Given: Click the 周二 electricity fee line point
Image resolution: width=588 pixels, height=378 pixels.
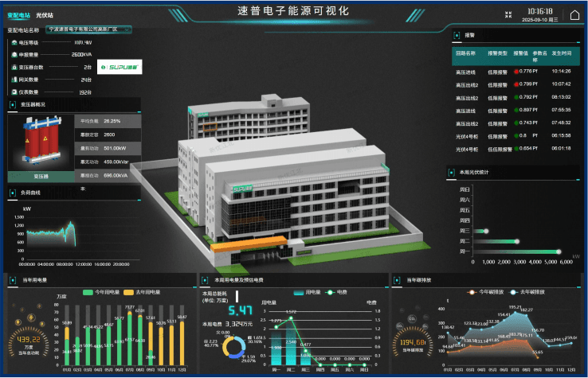Looking at the screenshot, I should click(x=291, y=318).
